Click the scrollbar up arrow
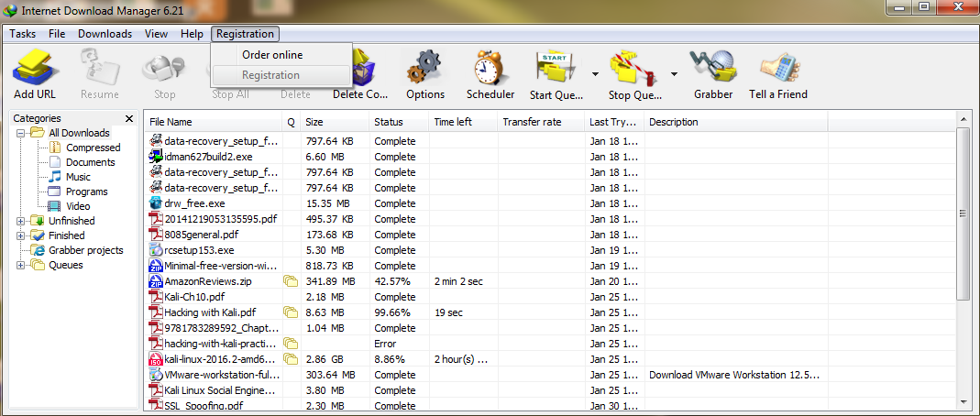This screenshot has height=416, width=980. (x=963, y=119)
